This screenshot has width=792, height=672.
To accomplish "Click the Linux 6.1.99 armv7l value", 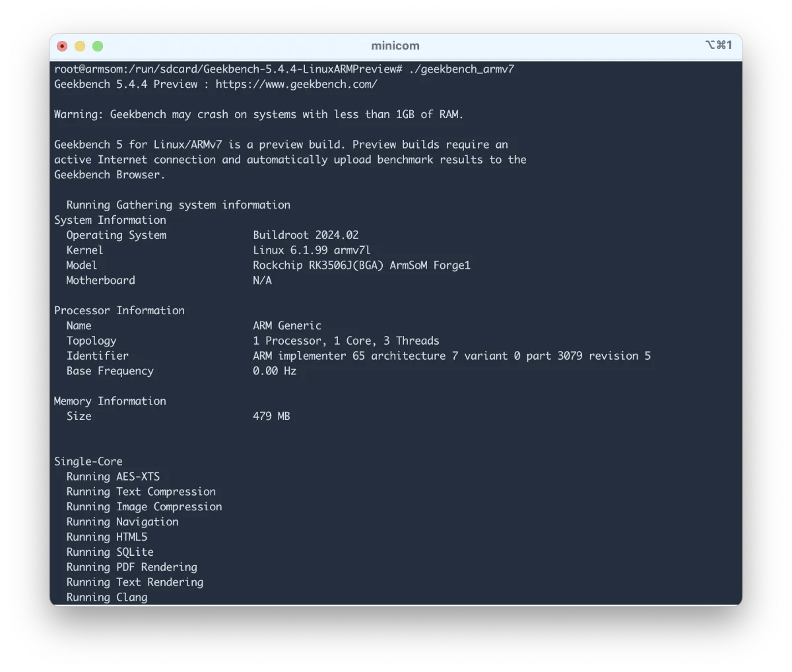I will (x=312, y=250).
